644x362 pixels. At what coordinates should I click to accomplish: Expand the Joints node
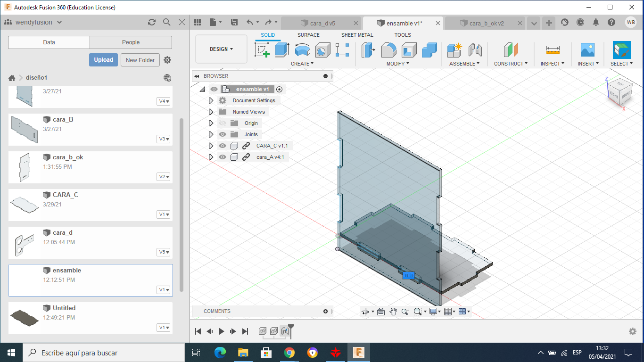pyautogui.click(x=211, y=134)
